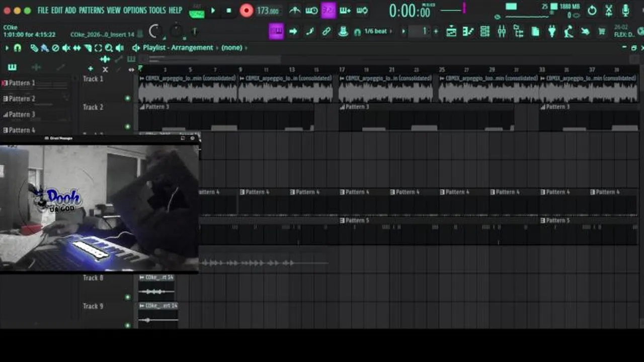Toggle Track 2 mute LED
This screenshot has height=362, width=644.
pos(127,126)
